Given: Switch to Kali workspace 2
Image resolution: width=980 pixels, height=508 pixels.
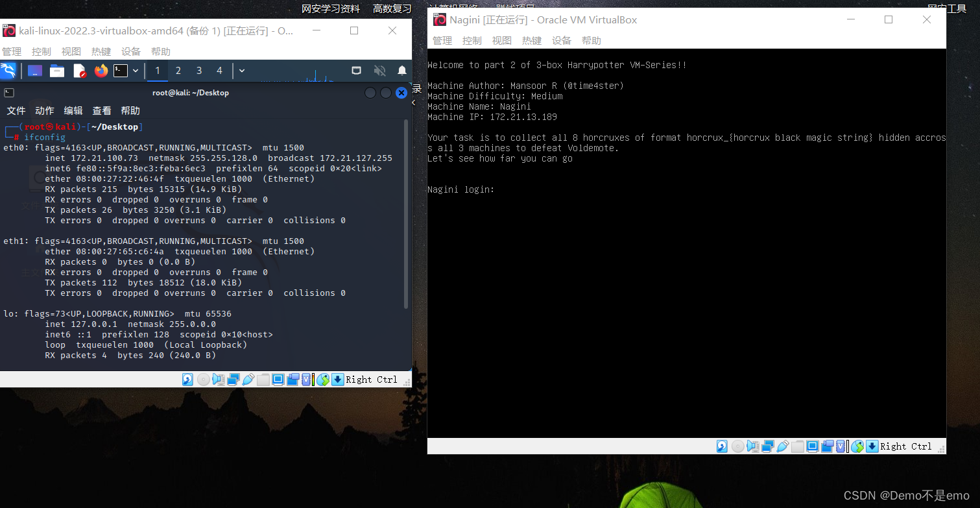Looking at the screenshot, I should pos(178,71).
